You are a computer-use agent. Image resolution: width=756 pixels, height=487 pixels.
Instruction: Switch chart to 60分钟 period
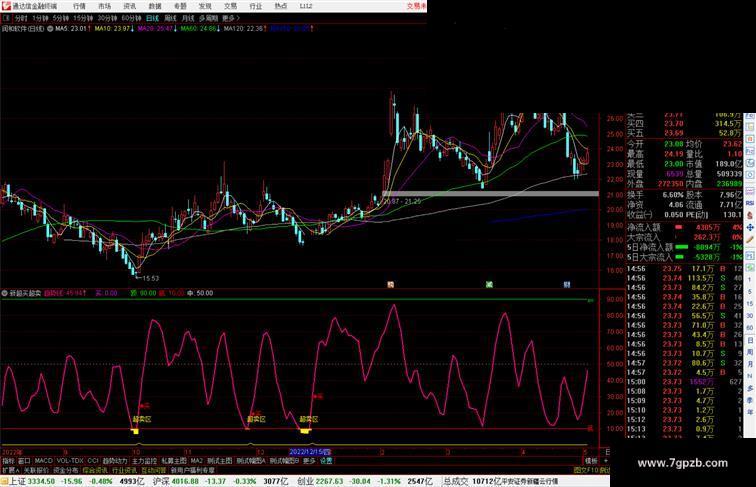tap(131, 18)
